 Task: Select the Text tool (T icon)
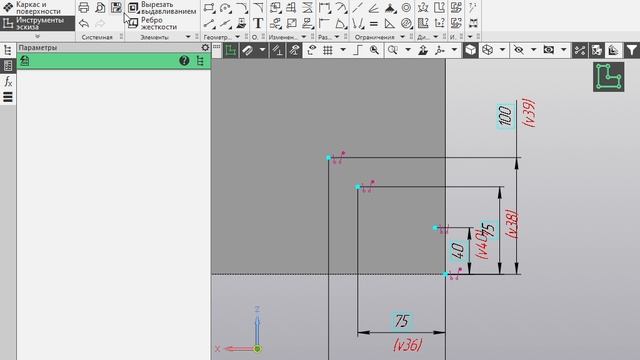[x=258, y=24]
